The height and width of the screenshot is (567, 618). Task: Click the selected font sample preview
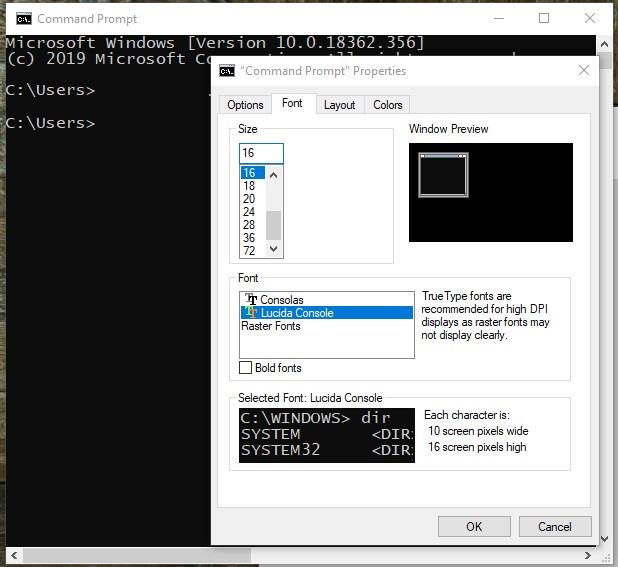327,435
